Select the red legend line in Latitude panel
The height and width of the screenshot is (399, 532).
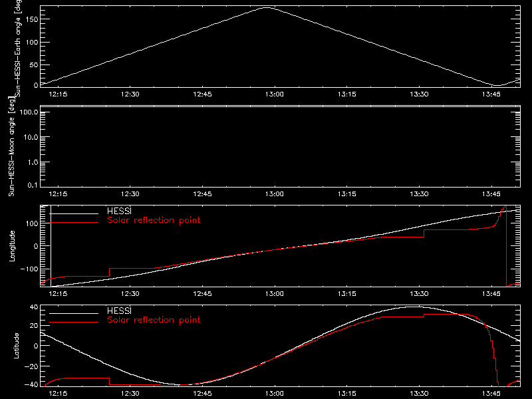(x=74, y=323)
